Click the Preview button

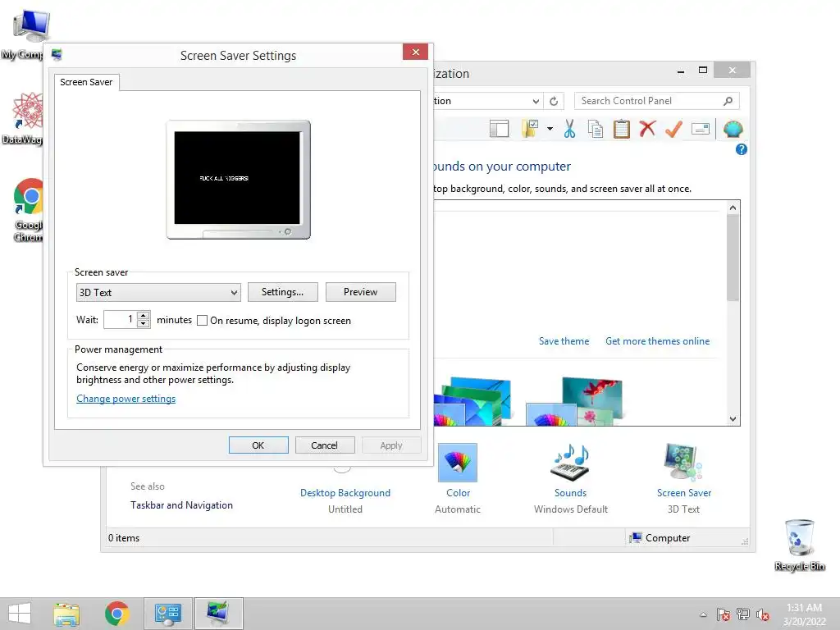tap(361, 292)
